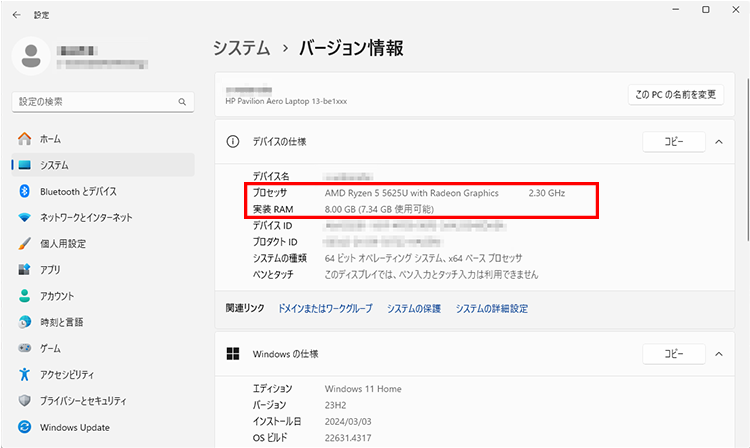
Task: Click the back arrow icon
Action: 17,15
